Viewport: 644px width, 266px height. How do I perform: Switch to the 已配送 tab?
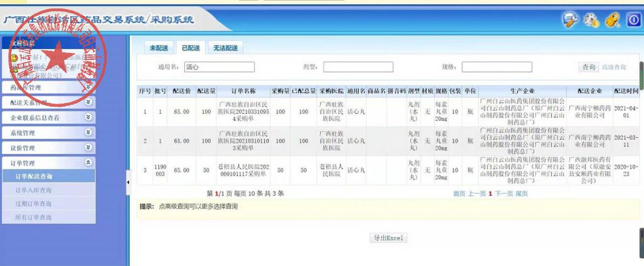[190, 48]
